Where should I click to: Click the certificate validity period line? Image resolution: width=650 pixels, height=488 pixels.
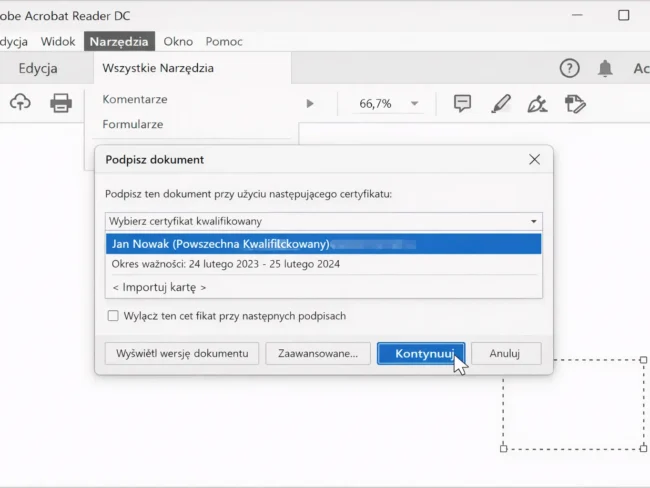226,264
